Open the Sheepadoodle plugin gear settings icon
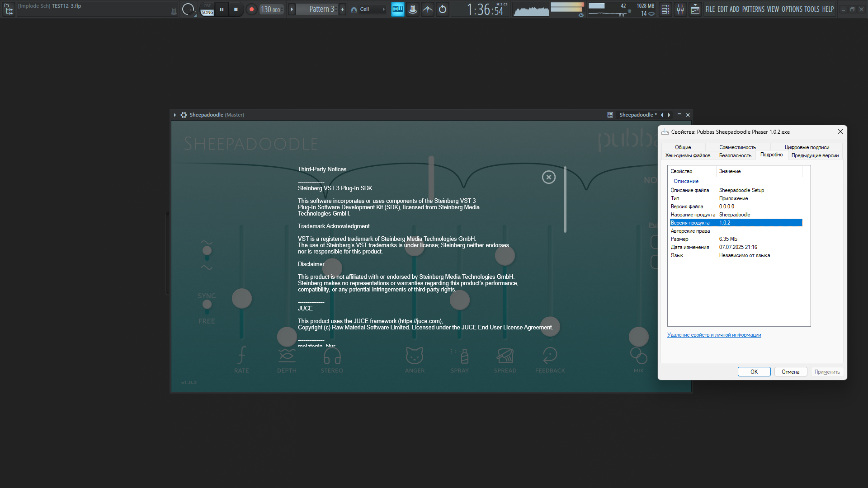This screenshot has width=868, height=488. coord(184,115)
